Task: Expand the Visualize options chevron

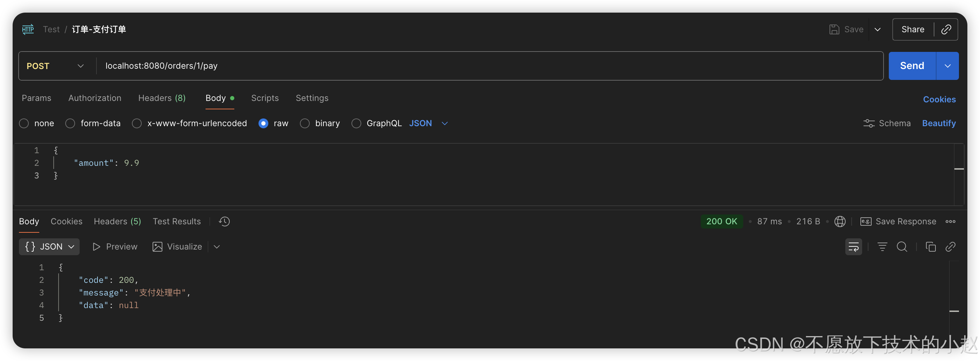Action: [x=217, y=247]
